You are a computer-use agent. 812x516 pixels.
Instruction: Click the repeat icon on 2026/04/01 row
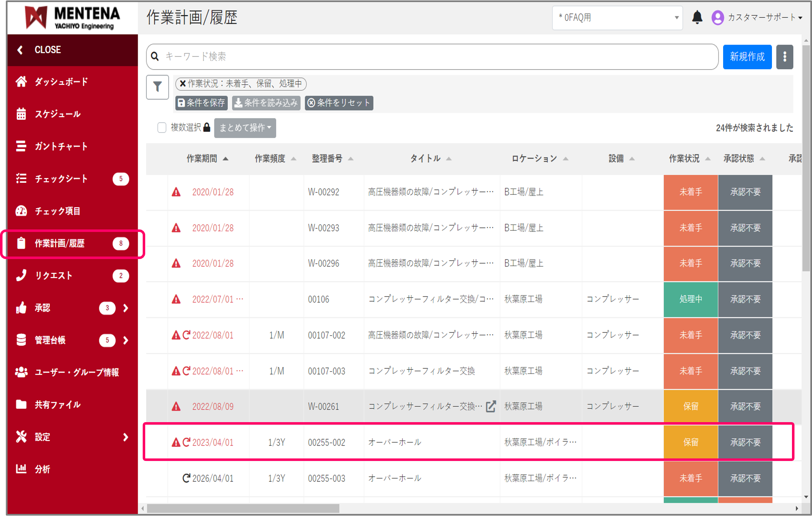(187, 478)
